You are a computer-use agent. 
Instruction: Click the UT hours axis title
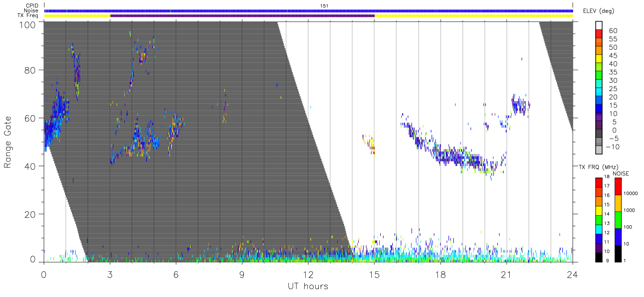click(x=308, y=286)
